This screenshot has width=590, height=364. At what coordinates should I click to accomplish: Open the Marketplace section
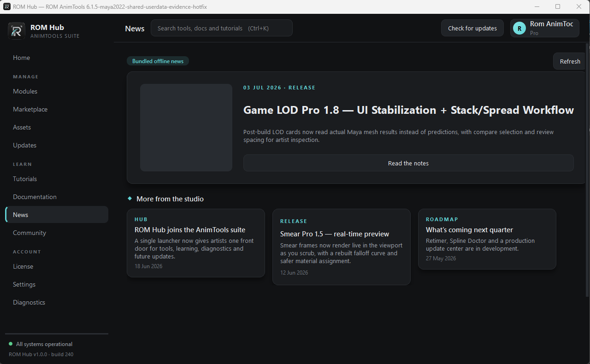[x=57, y=109]
